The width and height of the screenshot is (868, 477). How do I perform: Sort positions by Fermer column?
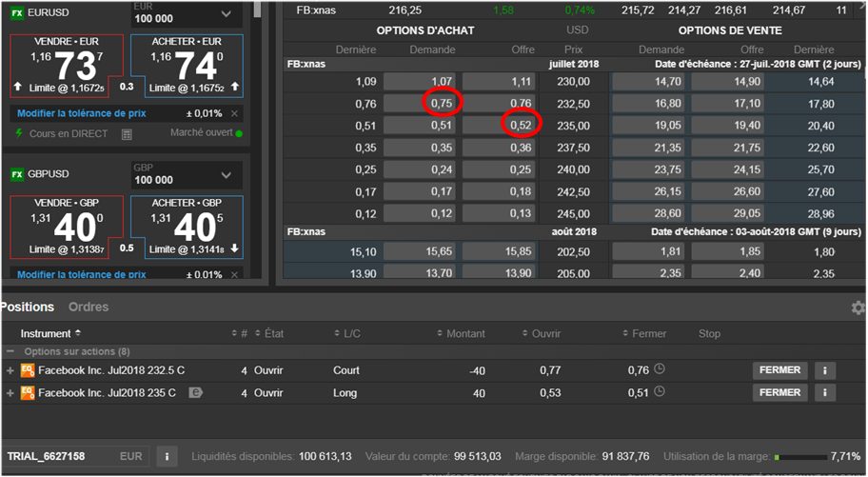coord(644,333)
